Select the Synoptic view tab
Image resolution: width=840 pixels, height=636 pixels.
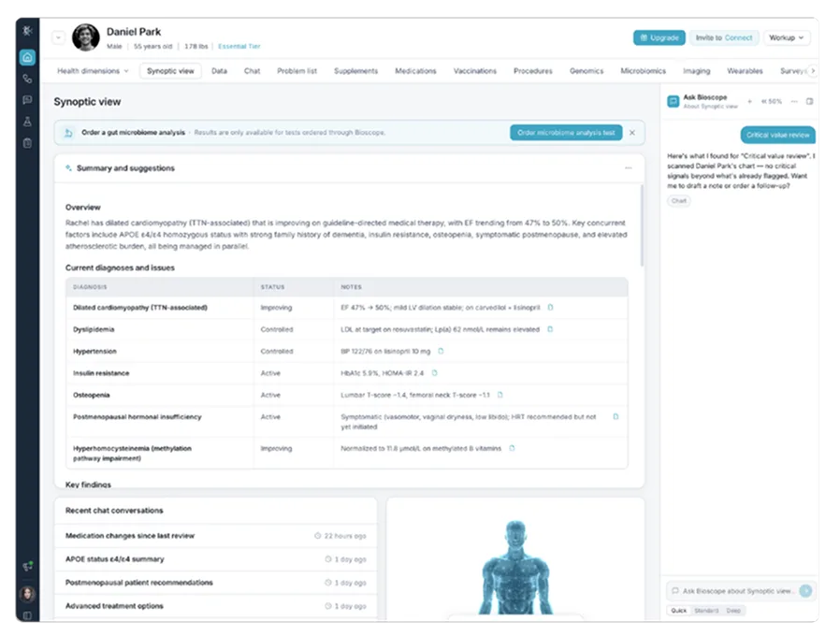pyautogui.click(x=170, y=71)
